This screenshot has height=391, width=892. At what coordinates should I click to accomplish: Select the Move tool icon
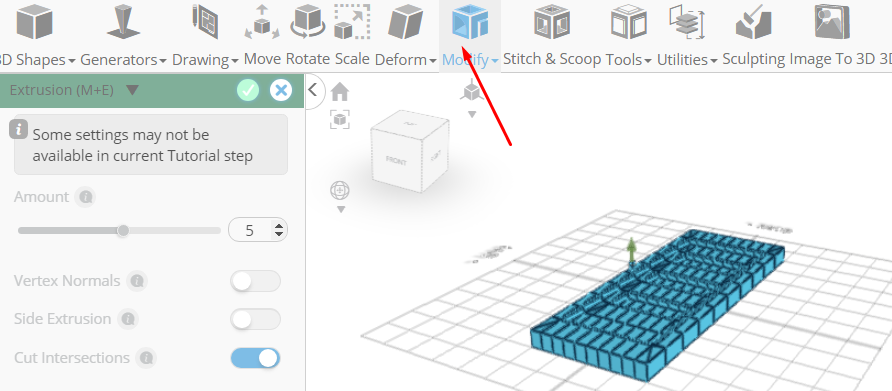(x=262, y=22)
